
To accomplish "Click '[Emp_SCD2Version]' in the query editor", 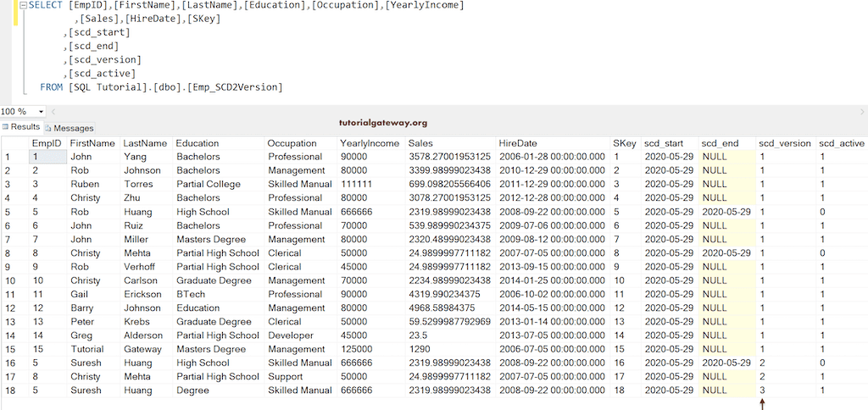I will [x=236, y=87].
